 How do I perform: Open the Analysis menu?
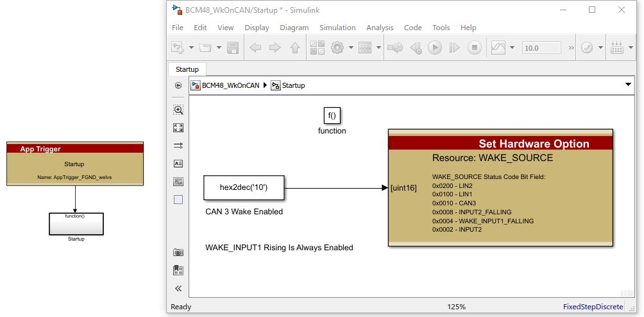[380, 28]
